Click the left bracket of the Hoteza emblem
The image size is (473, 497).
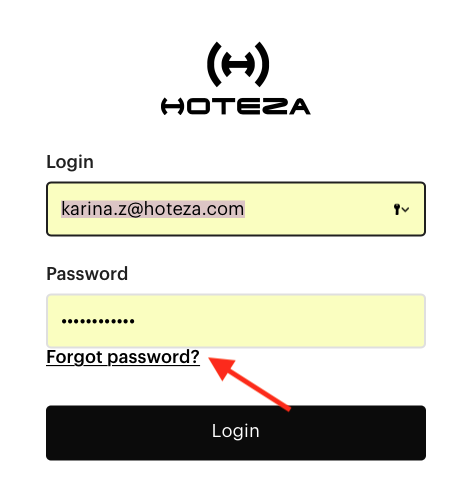click(x=215, y=64)
